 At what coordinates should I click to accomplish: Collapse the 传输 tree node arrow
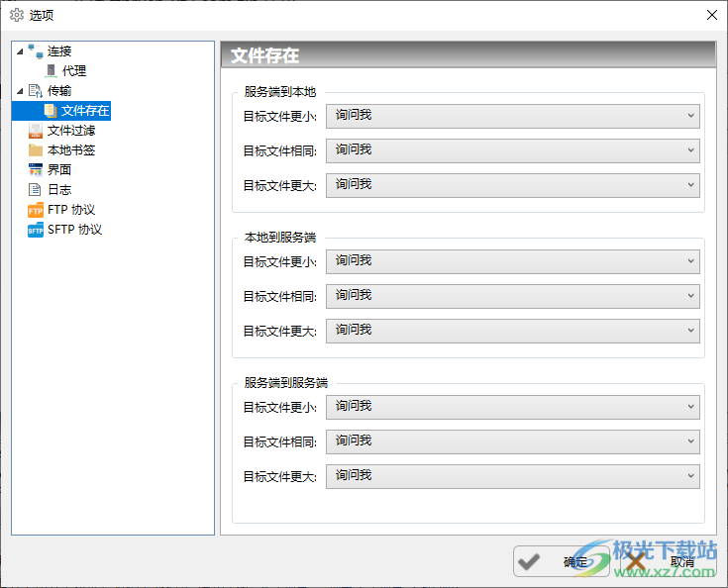click(x=20, y=91)
